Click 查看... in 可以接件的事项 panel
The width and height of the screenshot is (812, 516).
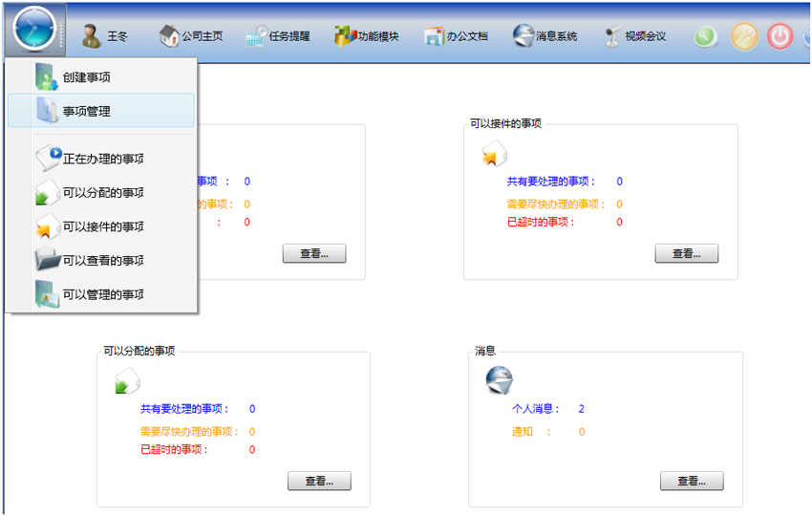click(x=686, y=253)
